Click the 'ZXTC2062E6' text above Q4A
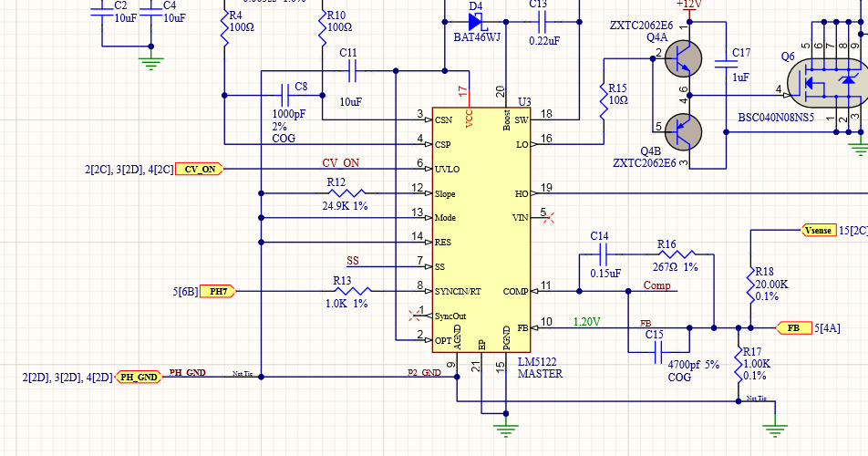868x456 pixels. [x=642, y=26]
